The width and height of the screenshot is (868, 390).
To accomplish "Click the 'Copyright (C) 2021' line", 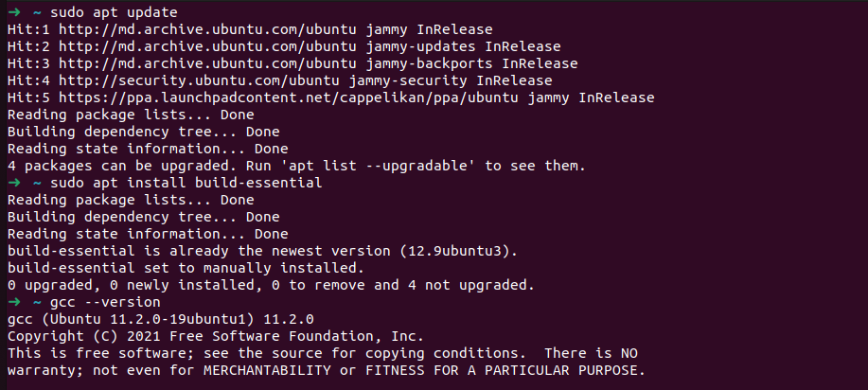I will (x=216, y=336).
